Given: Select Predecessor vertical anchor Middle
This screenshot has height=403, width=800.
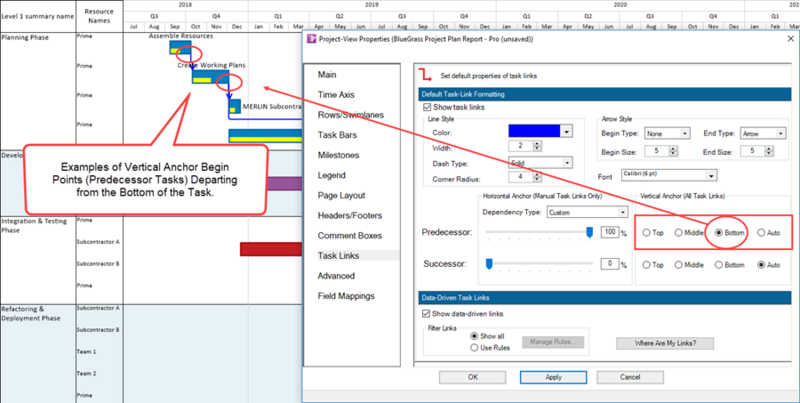Looking at the screenshot, I should (679, 233).
